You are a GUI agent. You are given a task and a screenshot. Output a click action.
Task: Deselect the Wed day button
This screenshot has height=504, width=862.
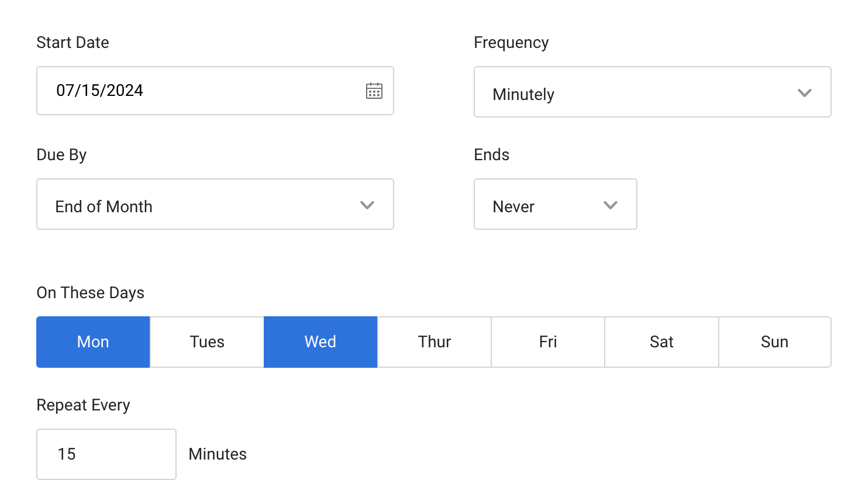click(320, 342)
